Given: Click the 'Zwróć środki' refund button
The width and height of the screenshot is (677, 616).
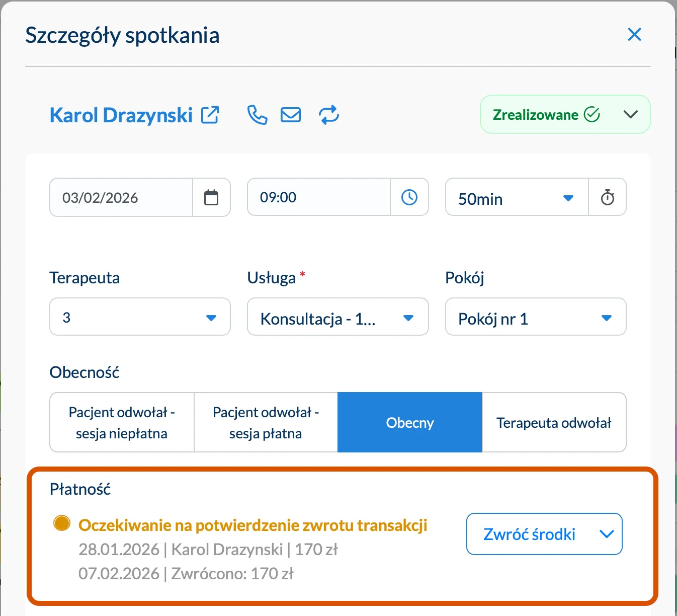Looking at the screenshot, I should click(x=530, y=534).
